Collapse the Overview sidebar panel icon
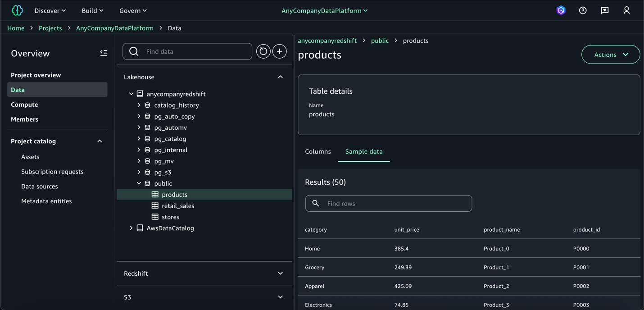This screenshot has width=644, height=310. [x=104, y=53]
